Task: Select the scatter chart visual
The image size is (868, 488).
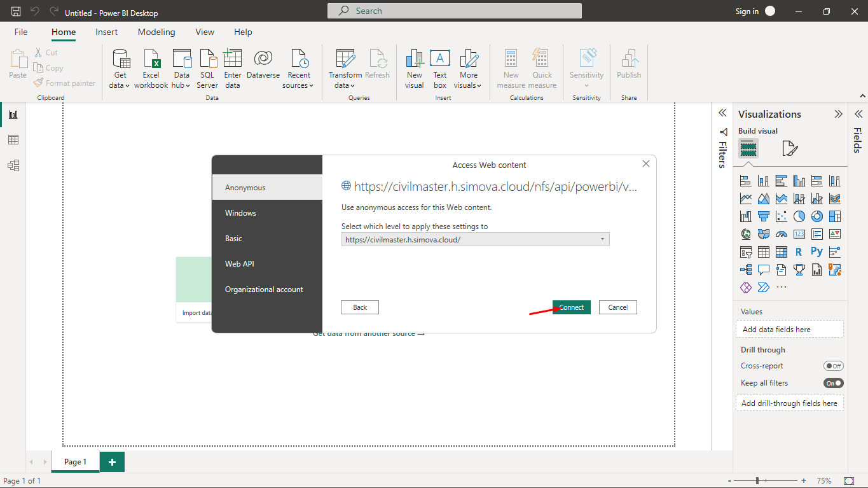Action: pyautogui.click(x=782, y=217)
